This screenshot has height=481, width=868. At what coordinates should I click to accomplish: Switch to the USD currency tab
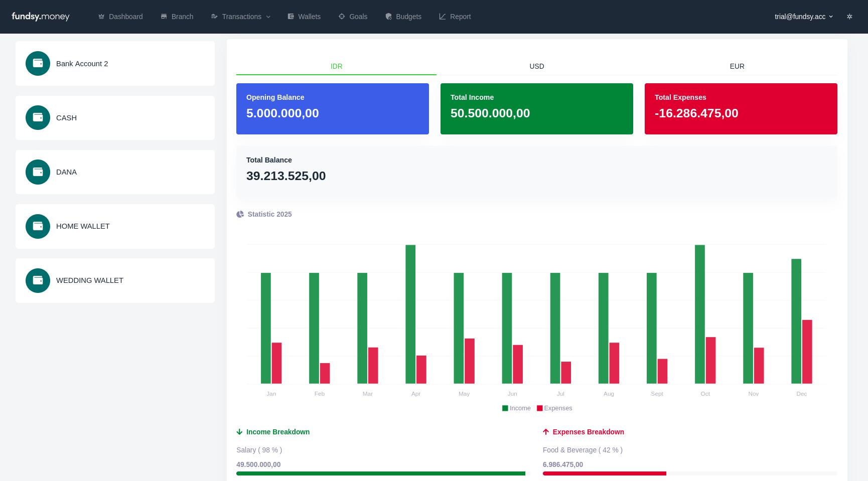pyautogui.click(x=536, y=66)
